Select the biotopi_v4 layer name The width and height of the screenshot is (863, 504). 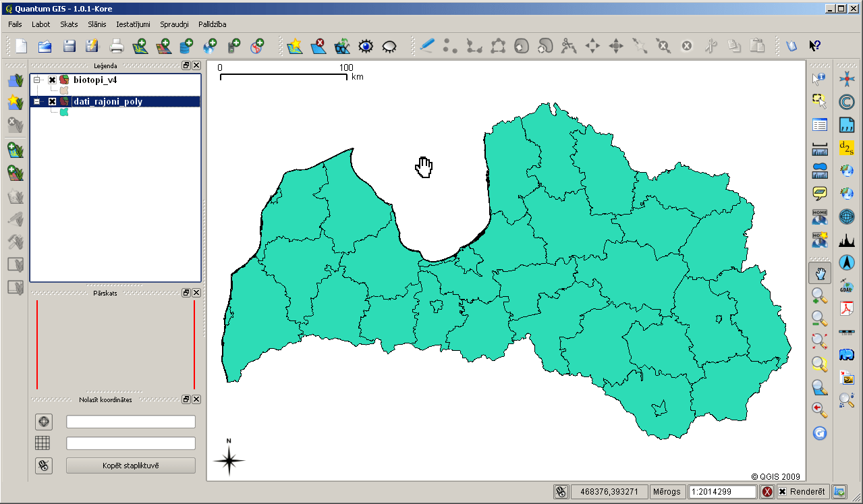point(95,80)
